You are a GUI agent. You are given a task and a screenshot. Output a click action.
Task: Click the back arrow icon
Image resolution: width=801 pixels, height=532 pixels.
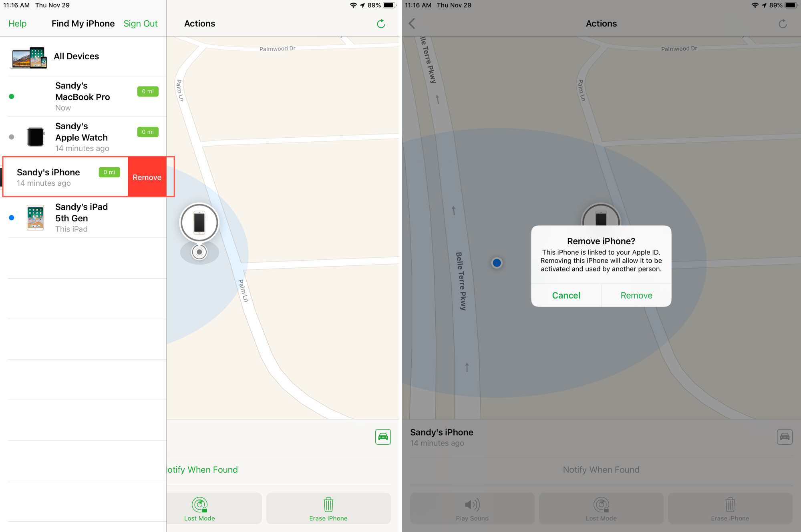point(413,22)
